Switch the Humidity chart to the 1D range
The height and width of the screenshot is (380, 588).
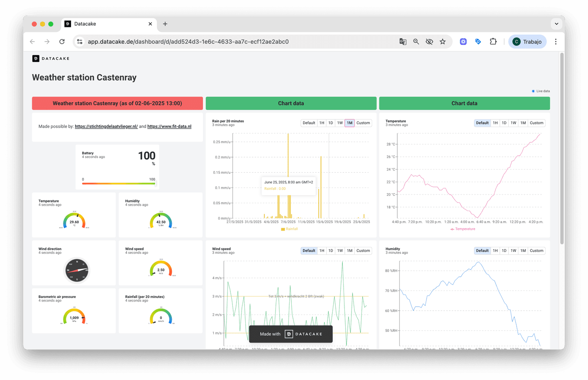[x=504, y=251]
